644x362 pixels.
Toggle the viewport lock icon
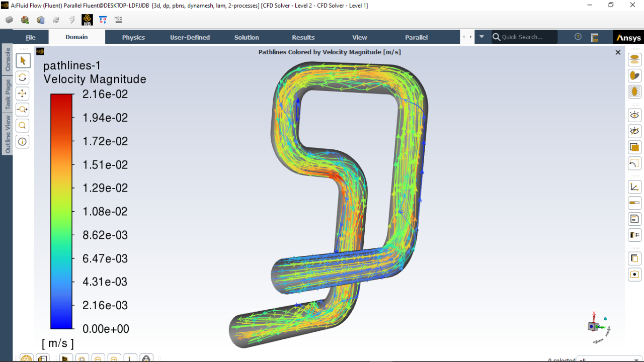click(x=146, y=358)
